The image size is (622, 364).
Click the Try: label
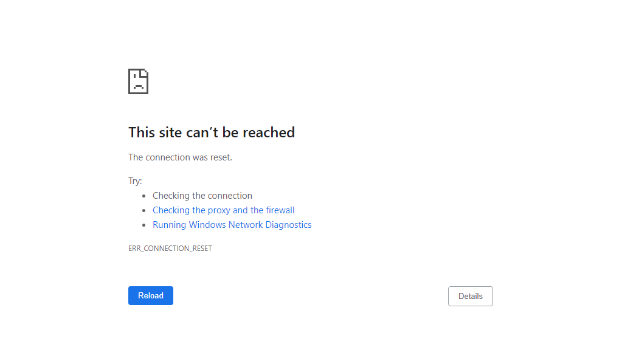[x=135, y=181]
